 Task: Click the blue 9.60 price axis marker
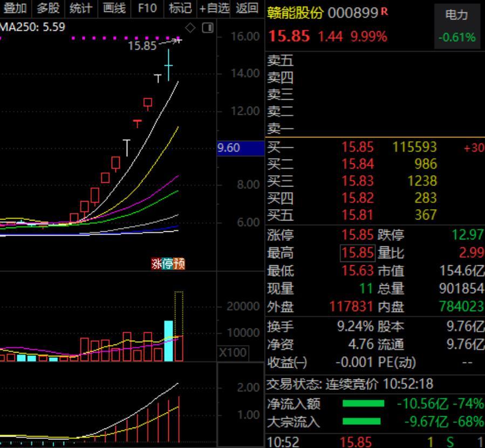pyautogui.click(x=241, y=148)
